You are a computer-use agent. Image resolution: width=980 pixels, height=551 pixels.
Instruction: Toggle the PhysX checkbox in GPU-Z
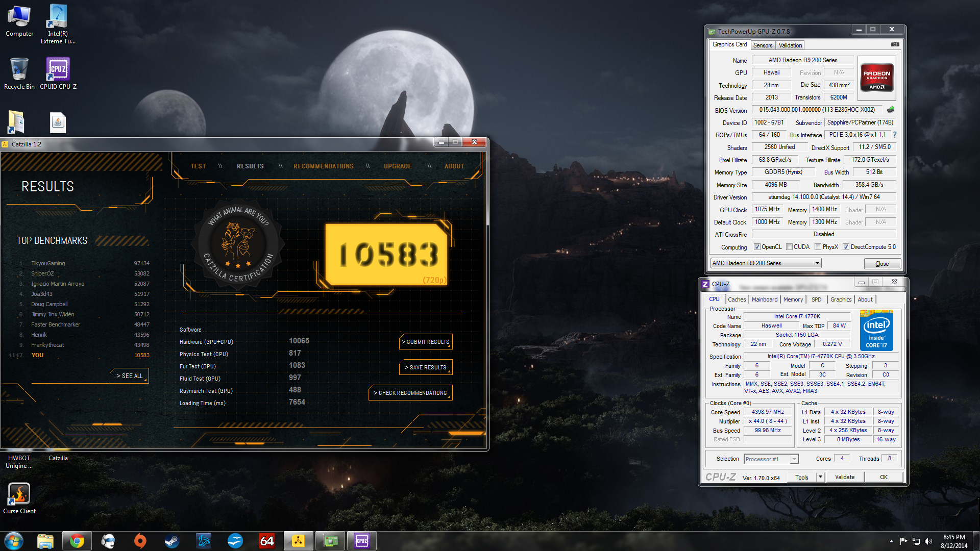[x=818, y=247]
